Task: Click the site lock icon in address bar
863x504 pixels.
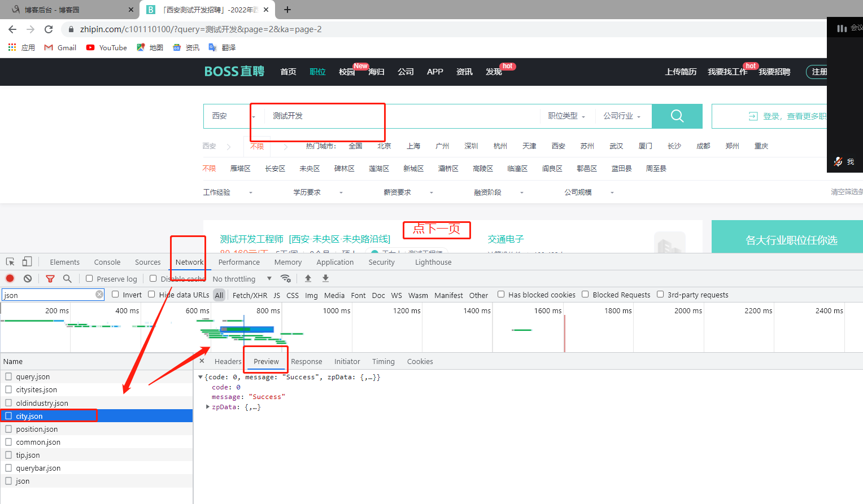Action: coord(71,29)
